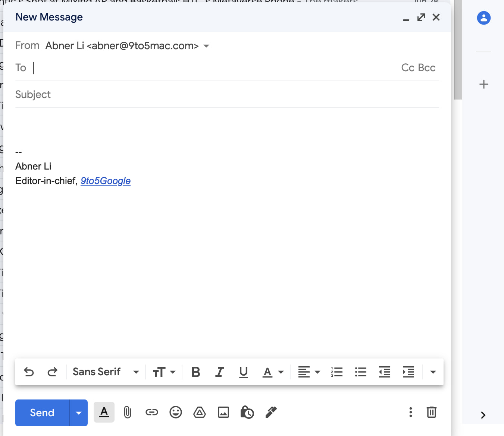Viewport: 504px width, 436px height.
Task: Open more send options beside Send
Action: coord(78,413)
